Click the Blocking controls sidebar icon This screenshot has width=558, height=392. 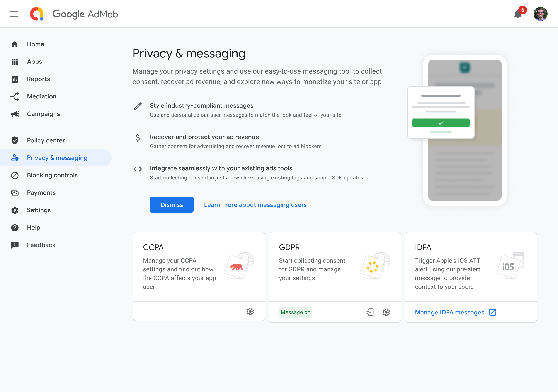click(15, 175)
